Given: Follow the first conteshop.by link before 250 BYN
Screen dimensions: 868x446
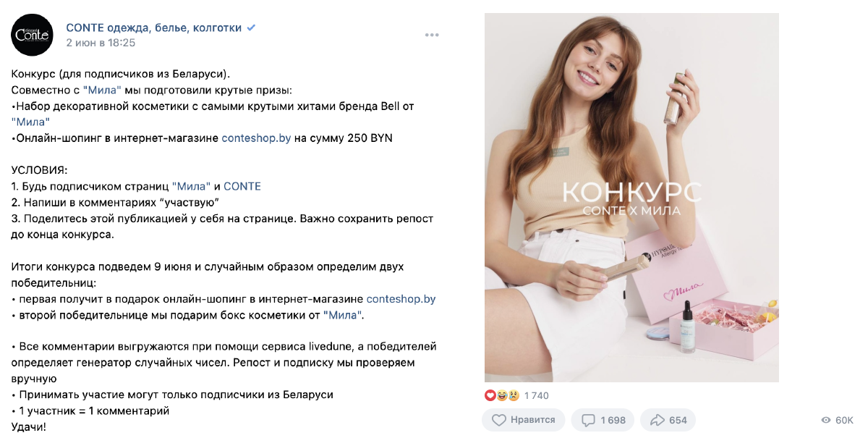Looking at the screenshot, I should 256,138.
